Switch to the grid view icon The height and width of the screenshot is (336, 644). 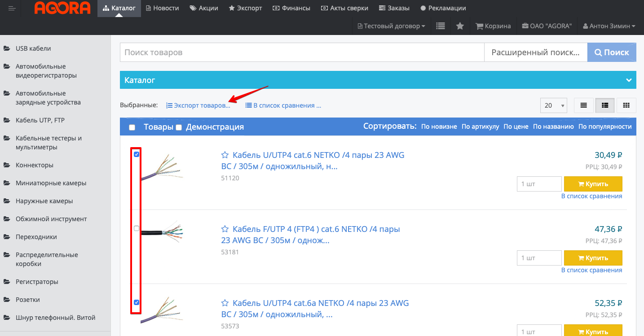[x=626, y=105]
